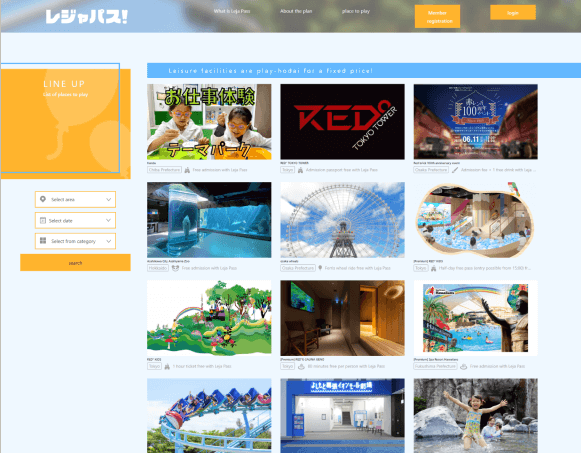Click the Member registration button
Image resolution: width=581 pixels, height=453 pixels.
click(x=437, y=16)
